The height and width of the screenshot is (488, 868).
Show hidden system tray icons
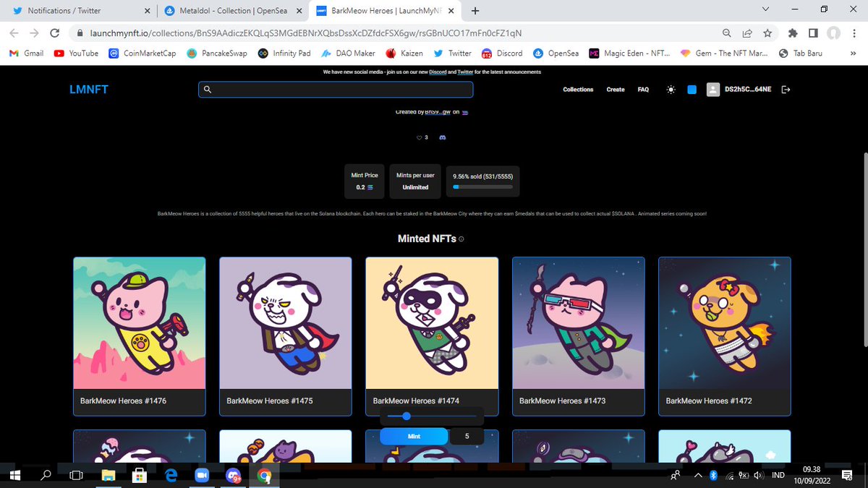coord(698,475)
